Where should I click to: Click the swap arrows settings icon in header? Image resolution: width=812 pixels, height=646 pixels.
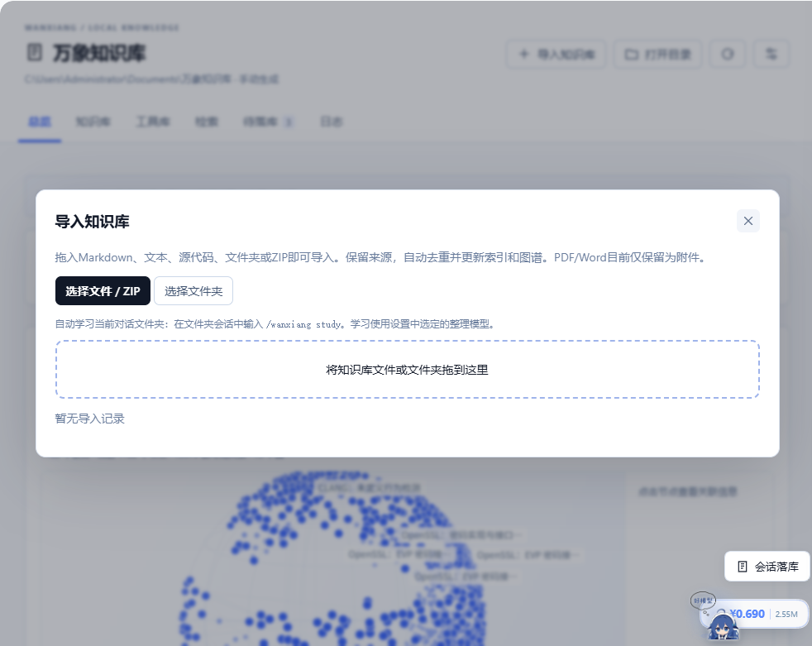click(x=771, y=54)
